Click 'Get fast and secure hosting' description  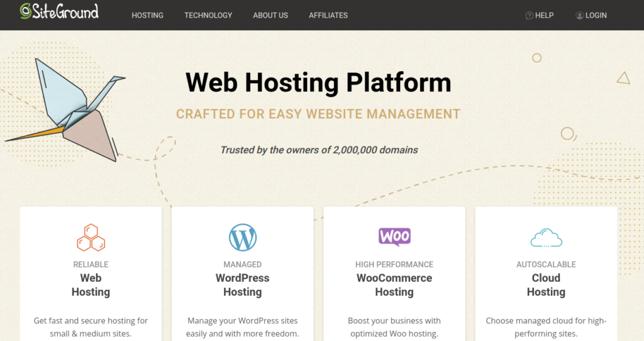91,327
